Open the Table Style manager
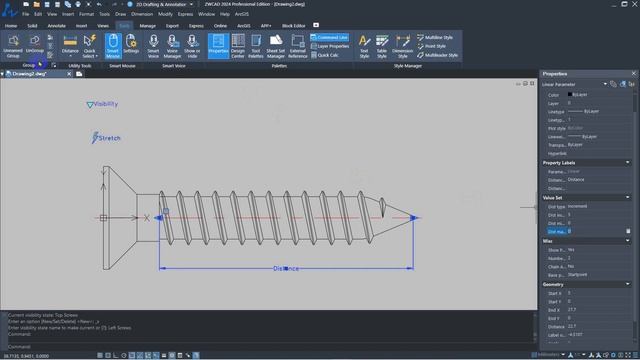This screenshot has width=640, height=360. [x=382, y=46]
